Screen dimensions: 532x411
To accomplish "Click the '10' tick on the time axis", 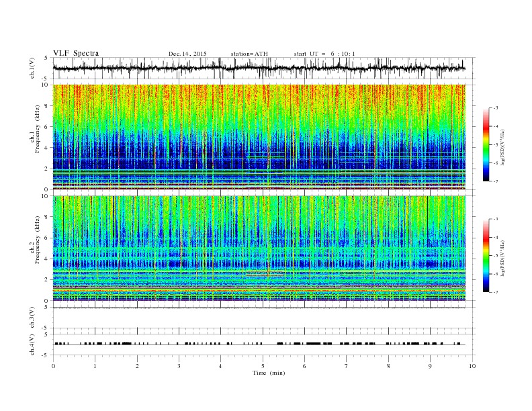I will pyautogui.click(x=472, y=366).
